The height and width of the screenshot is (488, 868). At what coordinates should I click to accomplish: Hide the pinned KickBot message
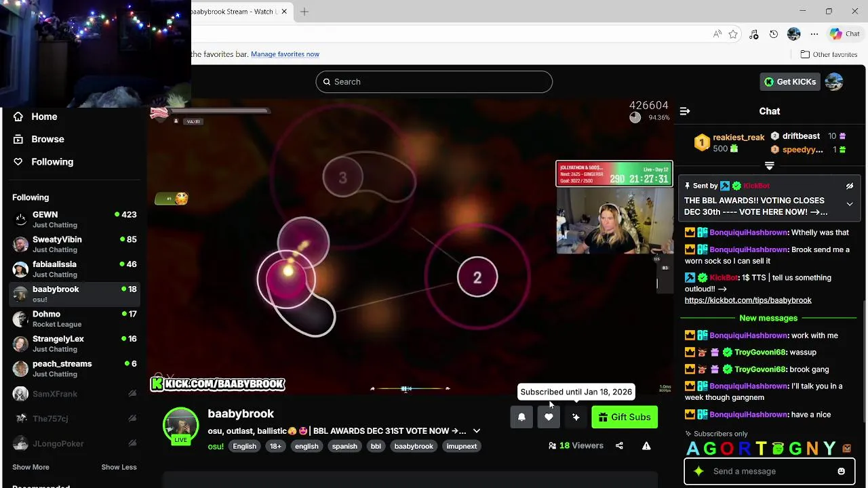[x=849, y=186]
